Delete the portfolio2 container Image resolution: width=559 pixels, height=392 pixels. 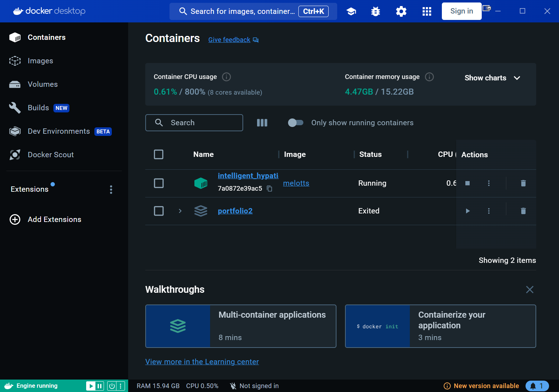[523, 211]
